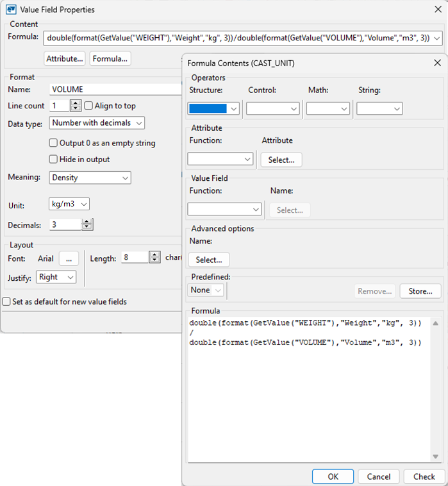Open the Data type dropdown

97,122
